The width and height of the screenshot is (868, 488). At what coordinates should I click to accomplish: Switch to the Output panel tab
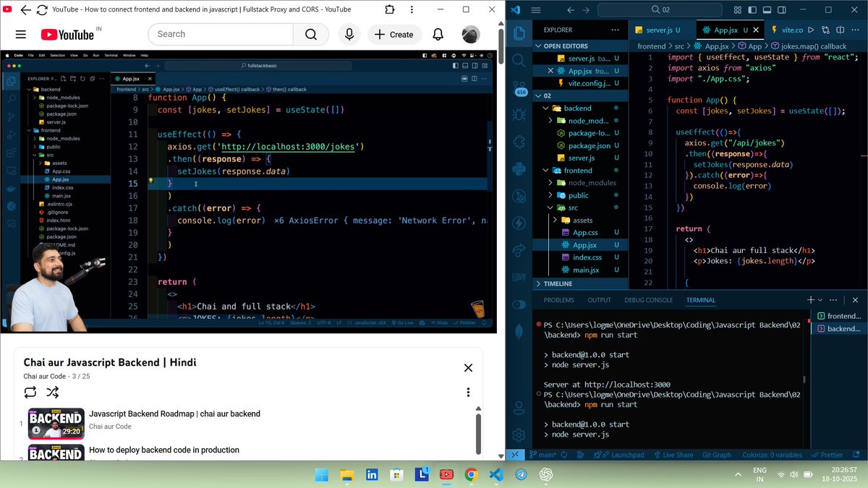click(x=599, y=300)
